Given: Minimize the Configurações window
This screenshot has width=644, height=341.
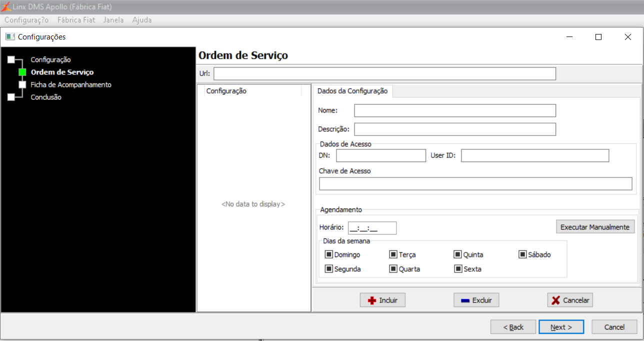Looking at the screenshot, I should 569,37.
